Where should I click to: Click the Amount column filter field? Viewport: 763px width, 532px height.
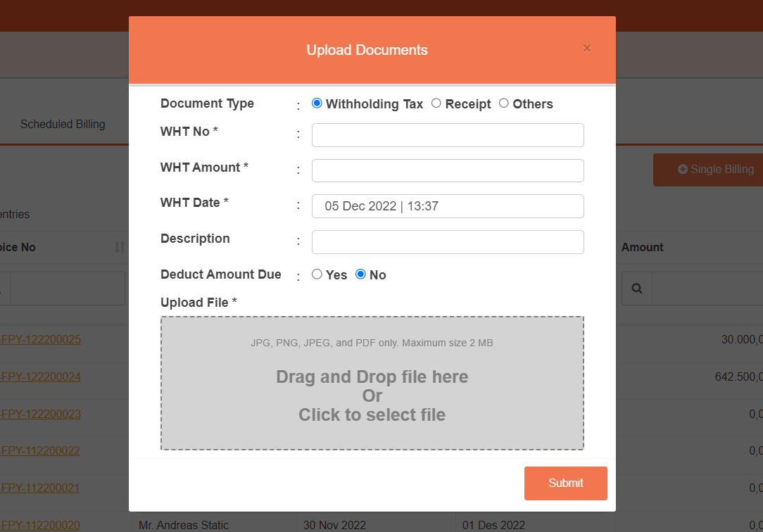click(x=707, y=289)
